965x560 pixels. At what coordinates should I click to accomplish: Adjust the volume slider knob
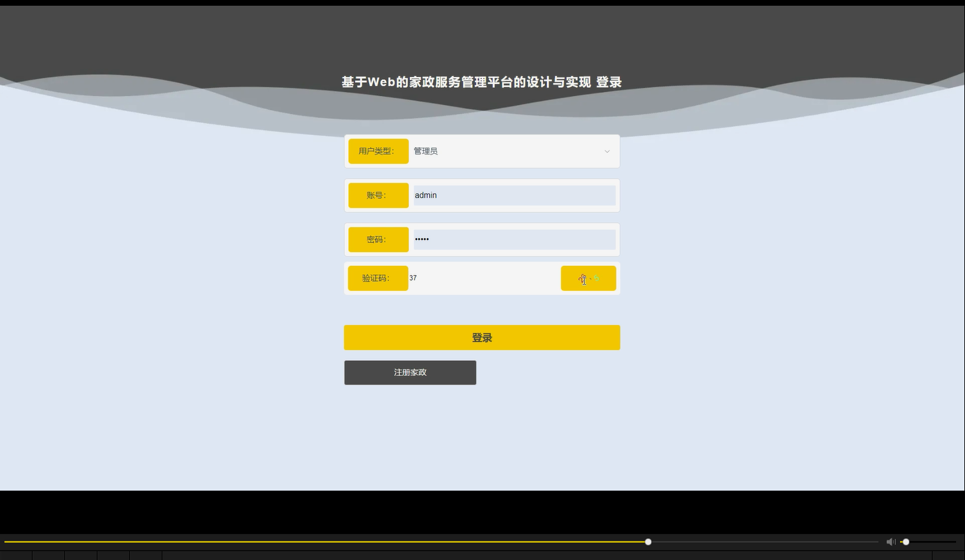coord(906,542)
